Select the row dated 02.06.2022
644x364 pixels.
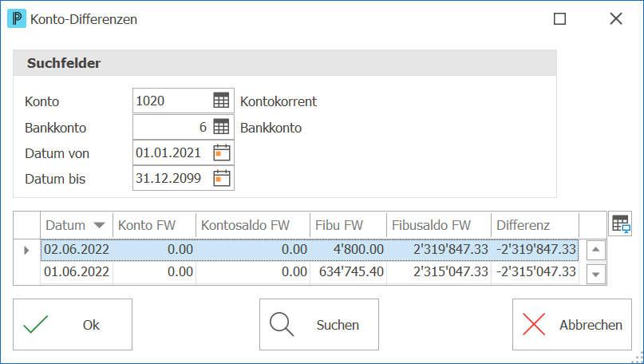click(x=310, y=249)
